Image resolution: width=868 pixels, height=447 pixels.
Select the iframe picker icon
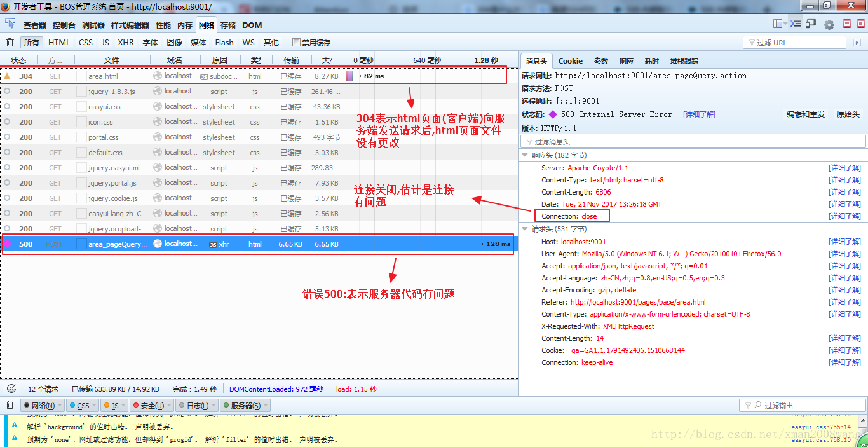778,24
